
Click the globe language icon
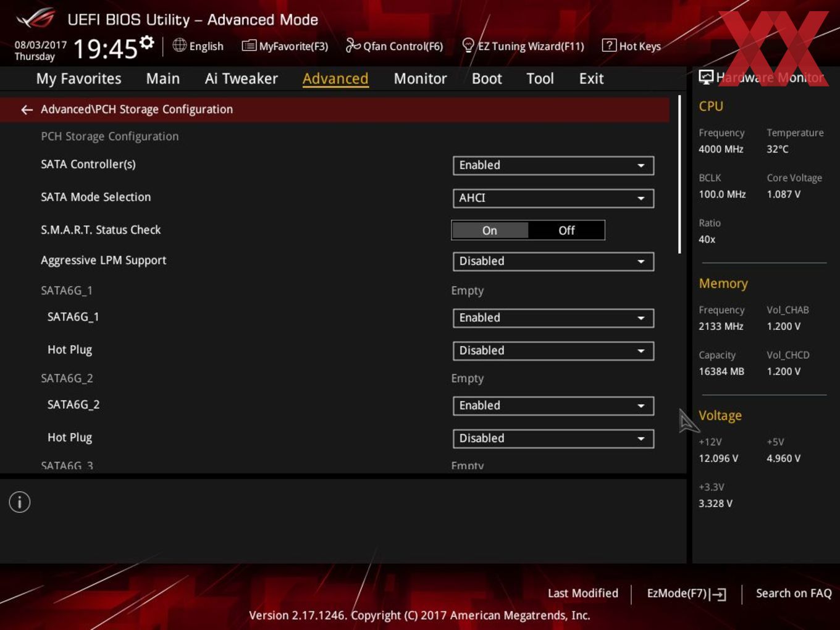tap(179, 45)
